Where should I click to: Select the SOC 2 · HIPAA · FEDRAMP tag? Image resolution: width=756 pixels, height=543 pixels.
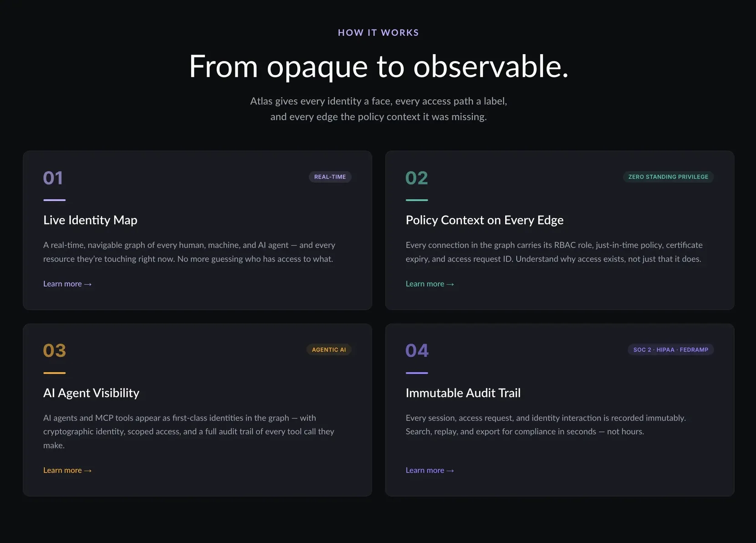point(671,350)
